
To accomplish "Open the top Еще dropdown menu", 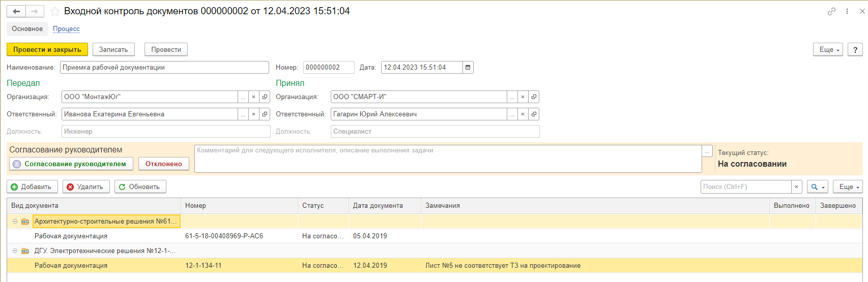I will [829, 49].
